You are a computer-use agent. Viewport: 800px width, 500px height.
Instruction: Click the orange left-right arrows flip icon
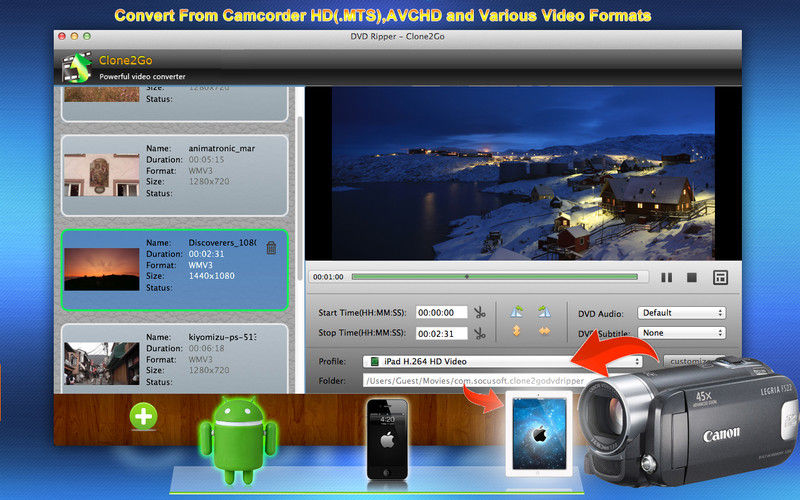[544, 331]
